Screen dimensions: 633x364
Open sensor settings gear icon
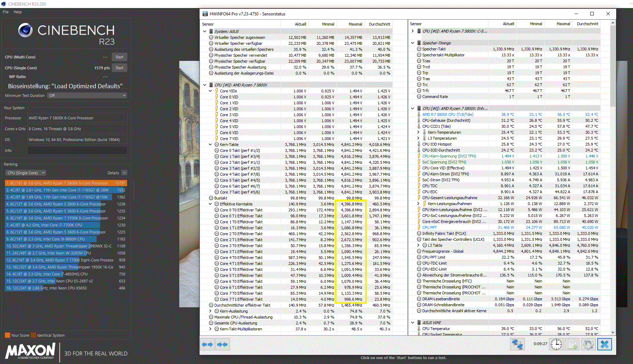588,344
